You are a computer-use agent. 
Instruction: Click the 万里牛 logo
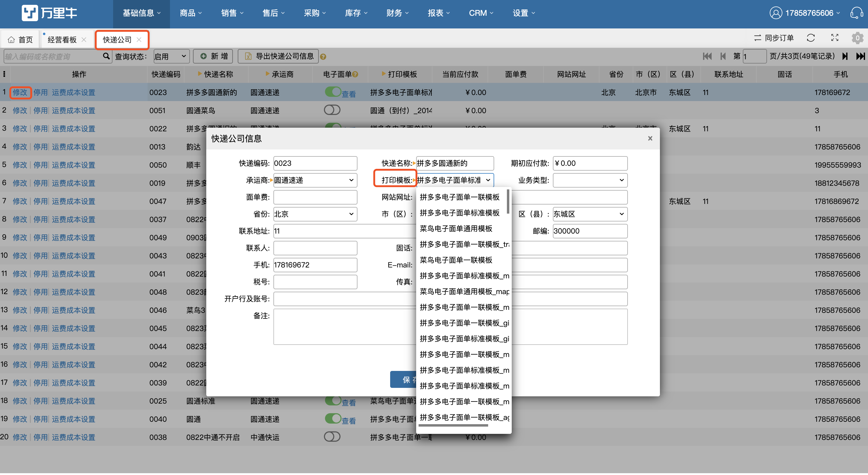(x=49, y=13)
